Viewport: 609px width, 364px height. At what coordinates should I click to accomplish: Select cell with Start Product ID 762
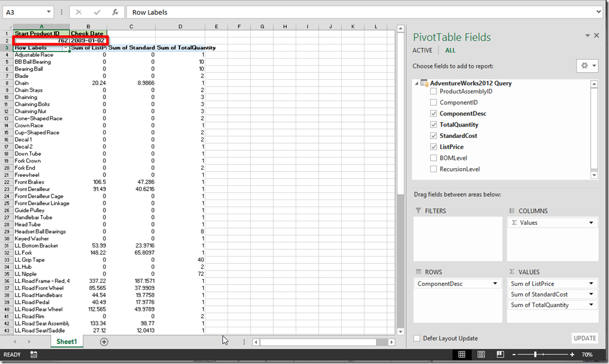pos(41,41)
